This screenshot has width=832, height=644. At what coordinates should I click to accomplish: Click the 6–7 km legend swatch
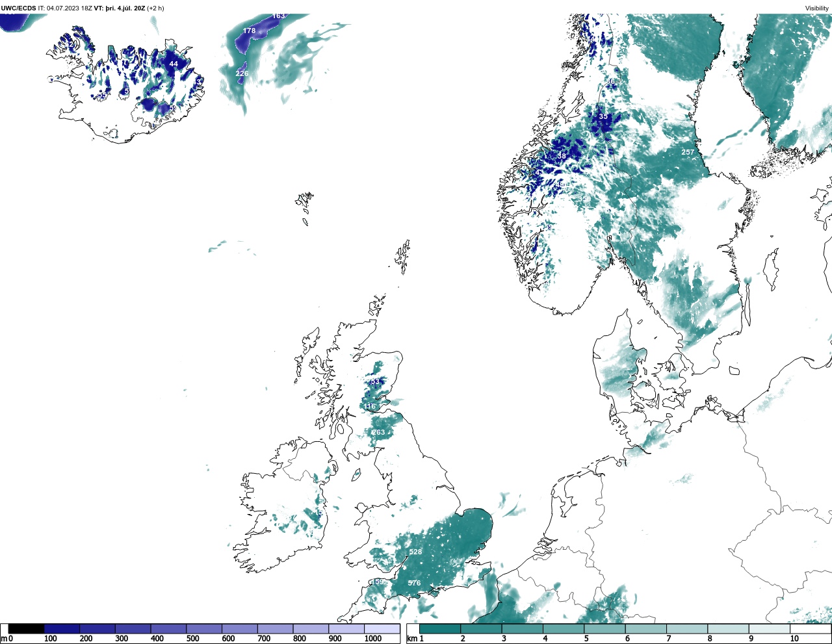(645, 629)
